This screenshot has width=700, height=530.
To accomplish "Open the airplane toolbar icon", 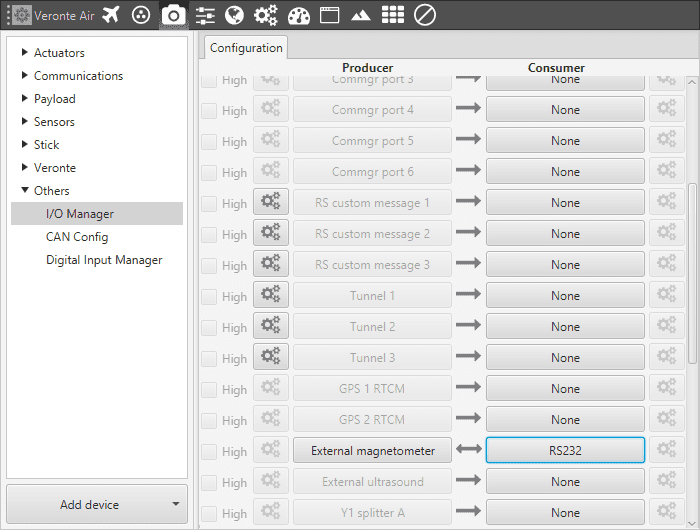I will 110,15.
